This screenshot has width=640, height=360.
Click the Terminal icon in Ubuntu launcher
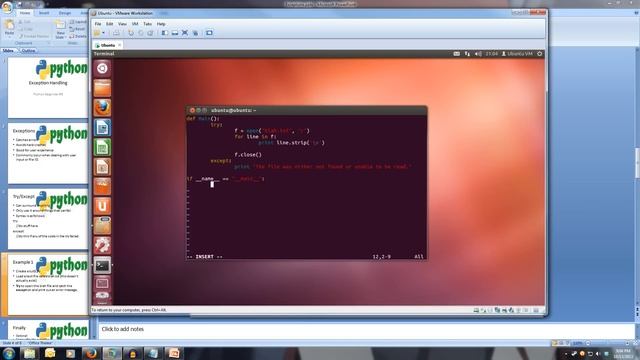coord(102,265)
